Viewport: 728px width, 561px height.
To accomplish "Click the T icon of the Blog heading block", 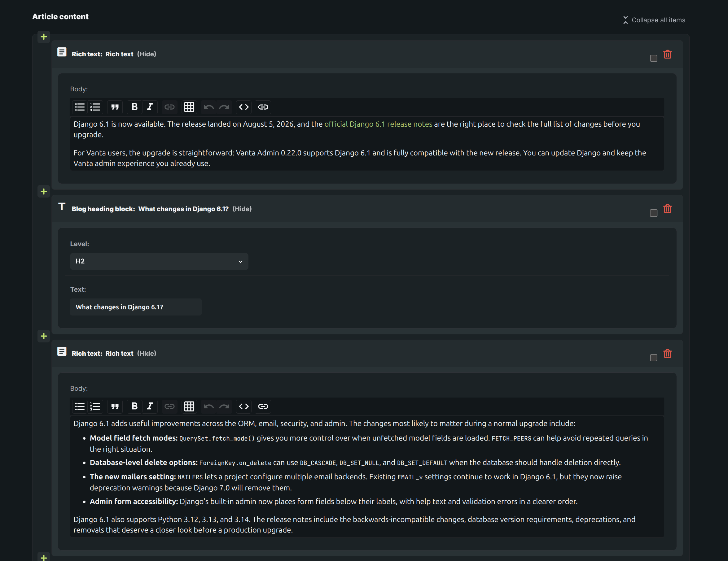I will 62,207.
